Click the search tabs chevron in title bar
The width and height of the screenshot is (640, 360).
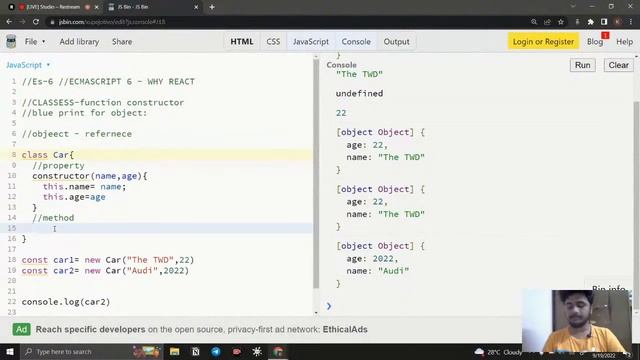click(x=573, y=7)
